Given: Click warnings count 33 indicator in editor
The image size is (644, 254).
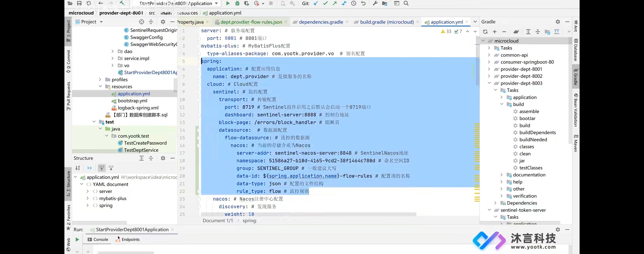Looking at the screenshot, I should [x=446, y=31].
